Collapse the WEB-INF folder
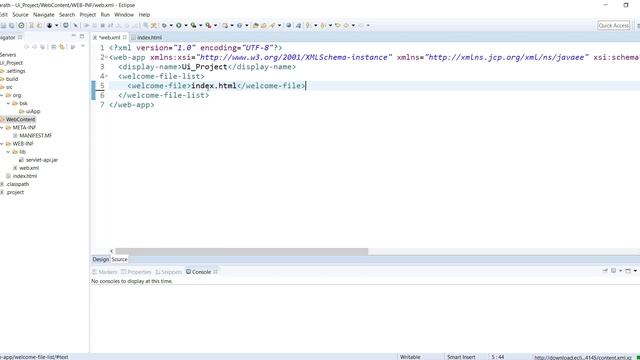The height and width of the screenshot is (360, 640). pos(2,144)
